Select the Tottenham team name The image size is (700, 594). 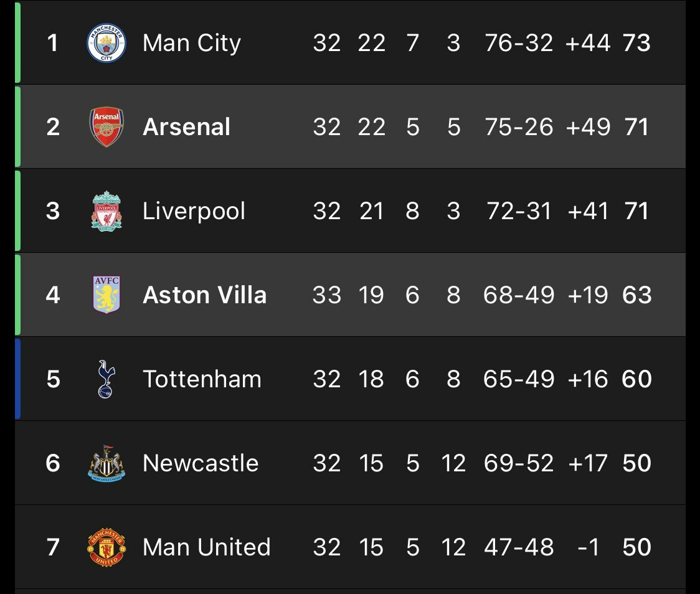click(202, 379)
